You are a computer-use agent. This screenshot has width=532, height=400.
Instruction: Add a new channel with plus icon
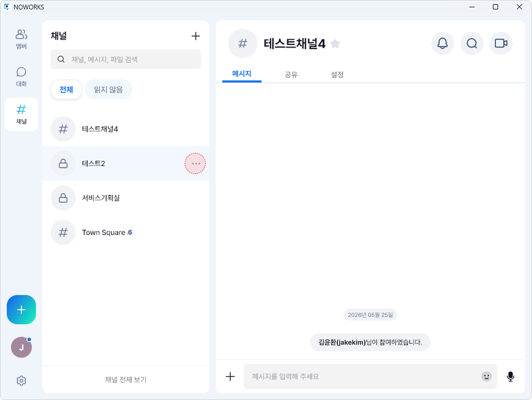click(x=195, y=36)
